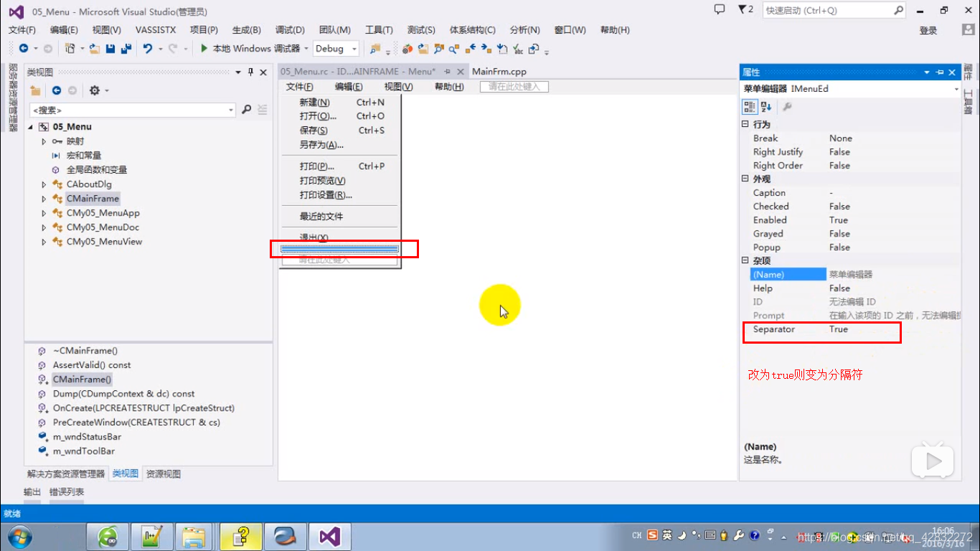The image size is (980, 551).
Task: Click the class view search magnifier icon
Action: point(247,110)
